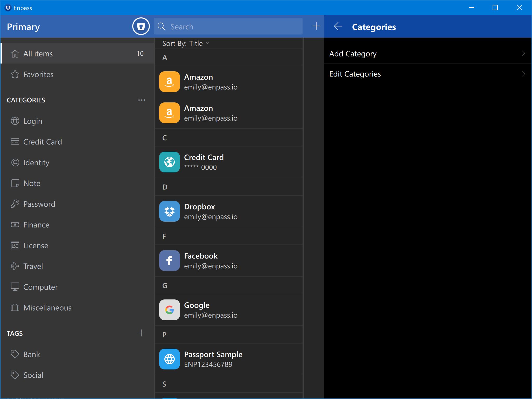Viewport: 532px width, 399px height.
Task: Click the Passport Sample globe icon
Action: tap(170, 359)
